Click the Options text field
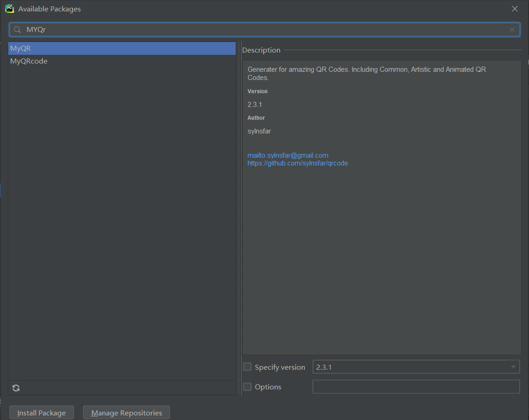The image size is (529, 420). tap(416, 387)
